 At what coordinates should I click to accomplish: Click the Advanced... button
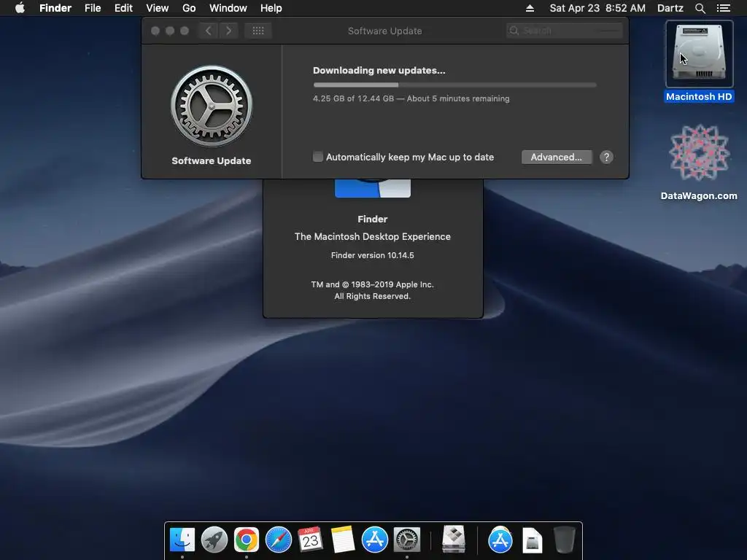point(557,157)
